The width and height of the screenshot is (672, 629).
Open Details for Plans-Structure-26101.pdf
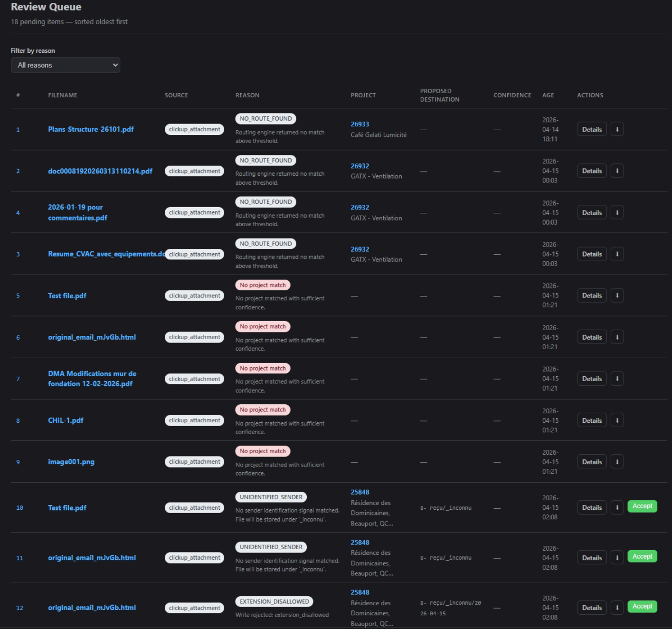[591, 129]
